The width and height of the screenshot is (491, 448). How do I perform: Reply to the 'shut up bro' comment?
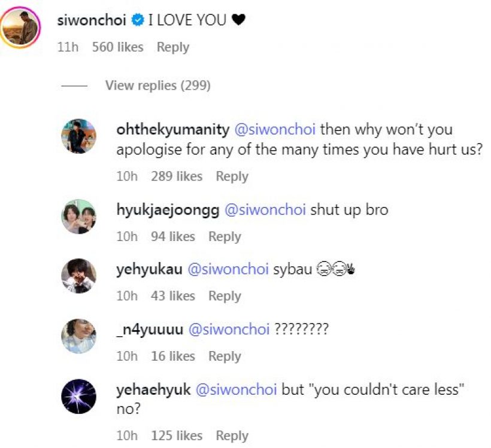225,236
